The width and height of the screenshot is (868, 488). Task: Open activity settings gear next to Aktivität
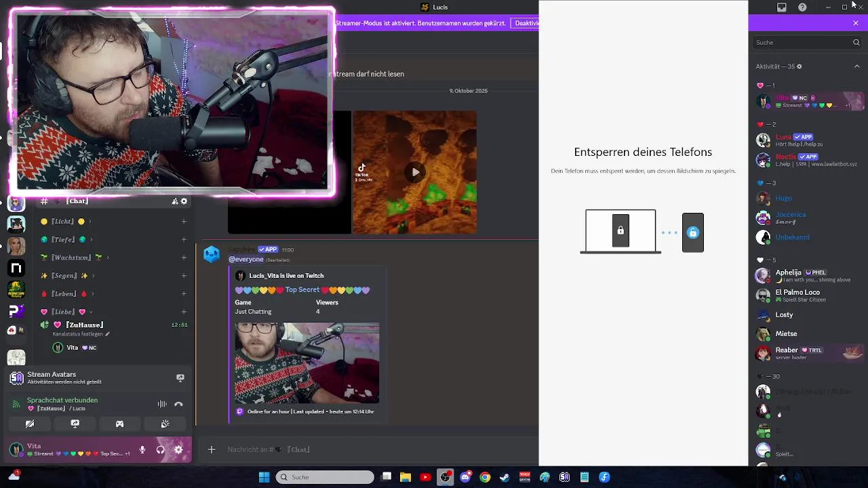click(x=799, y=66)
